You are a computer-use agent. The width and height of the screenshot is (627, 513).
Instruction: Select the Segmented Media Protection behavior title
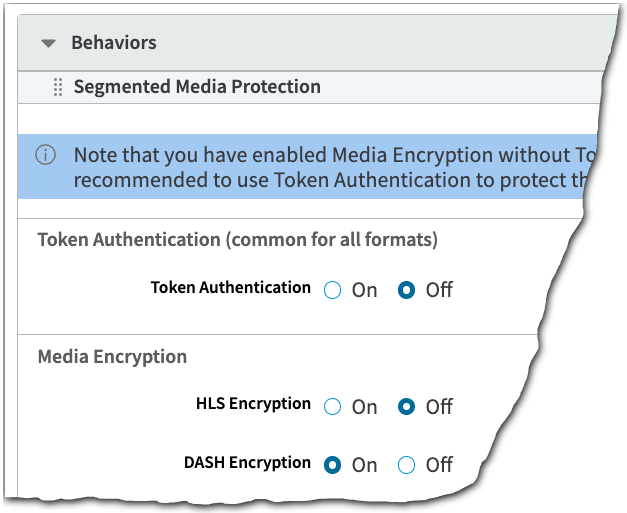coord(197,86)
